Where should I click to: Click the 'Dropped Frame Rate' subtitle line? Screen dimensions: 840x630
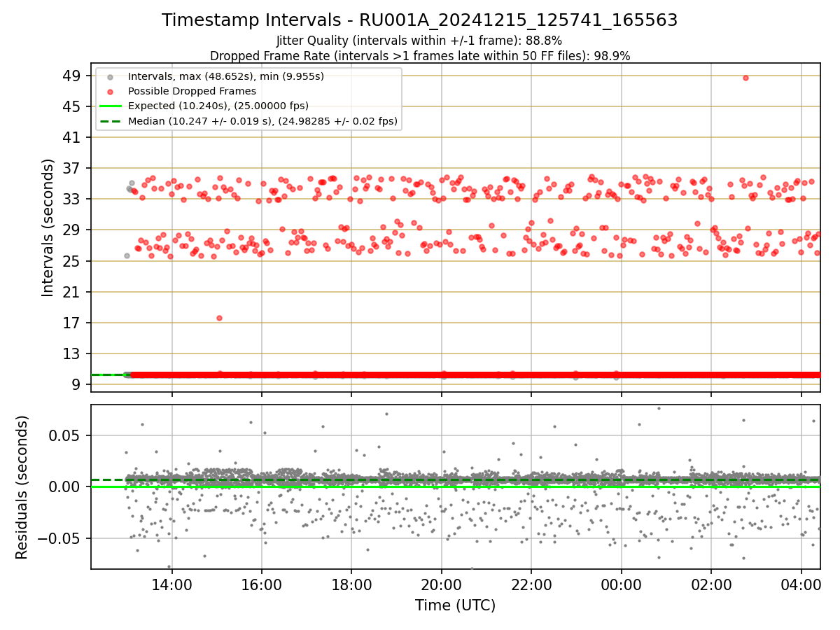420,56
